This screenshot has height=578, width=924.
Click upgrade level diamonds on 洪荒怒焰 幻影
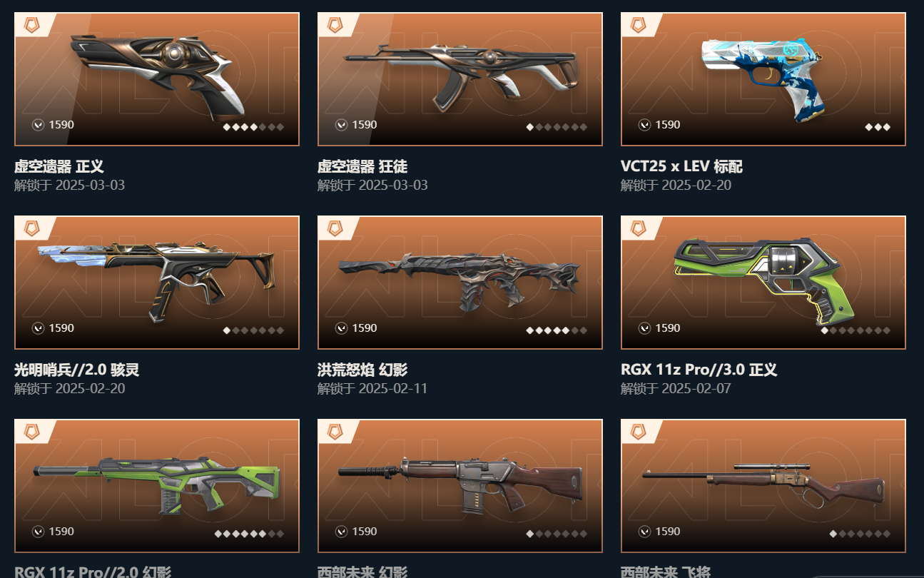pyautogui.click(x=557, y=330)
